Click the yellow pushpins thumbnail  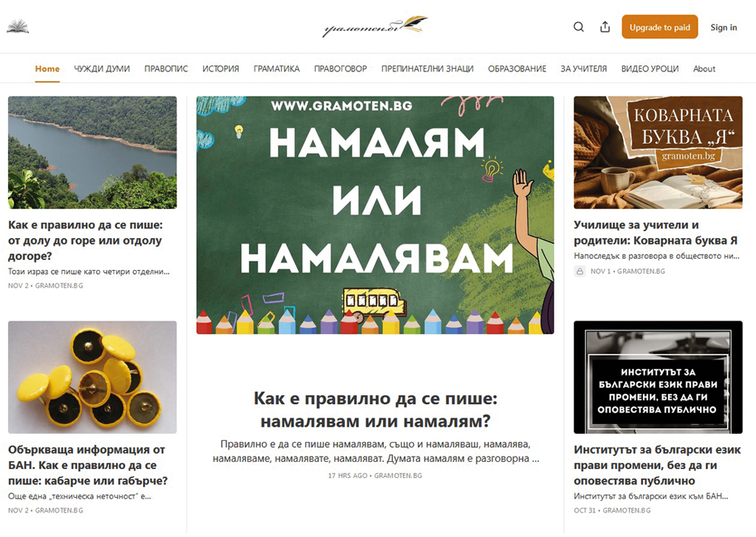[92, 377]
